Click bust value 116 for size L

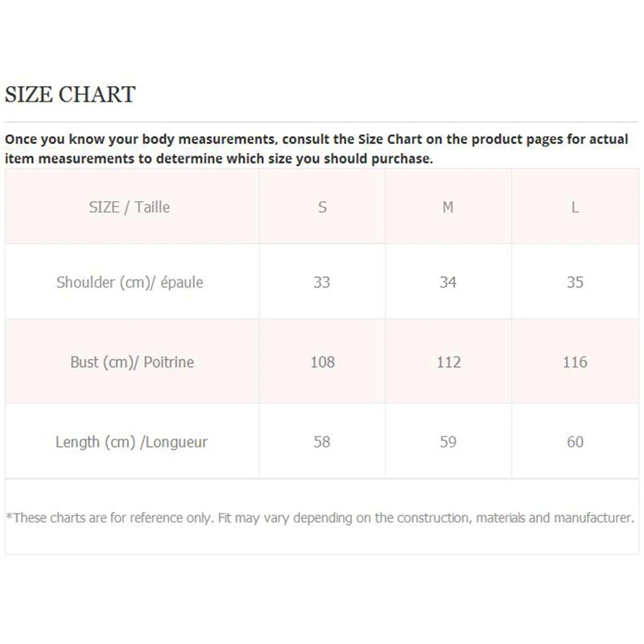click(x=575, y=362)
